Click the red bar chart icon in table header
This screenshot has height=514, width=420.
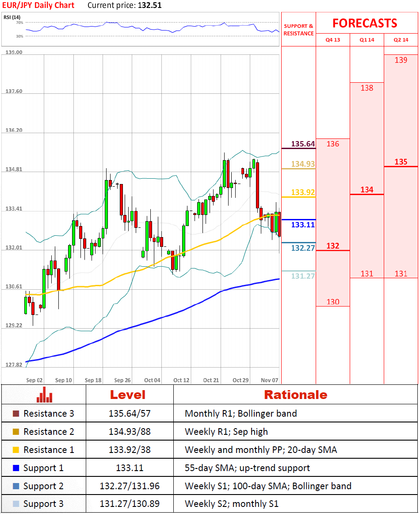tap(44, 395)
